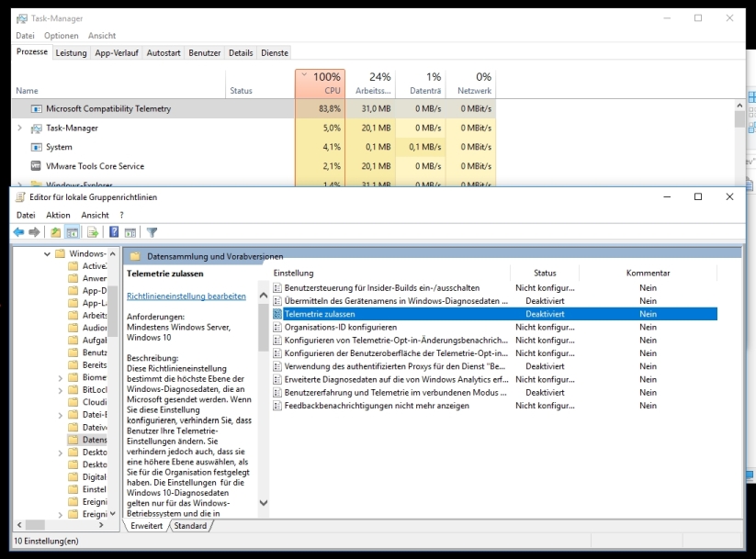Click the Organisations-ID konfigurieren policy icon
The width and height of the screenshot is (756, 559).
tap(277, 327)
